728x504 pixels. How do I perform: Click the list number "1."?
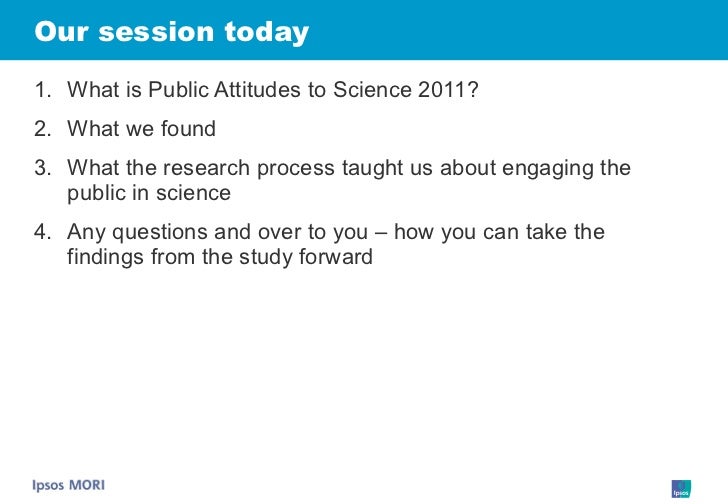[x=42, y=90]
